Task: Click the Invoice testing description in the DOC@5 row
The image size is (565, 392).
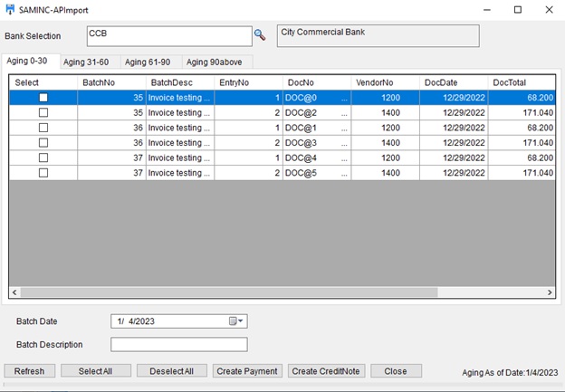Action: (x=180, y=173)
